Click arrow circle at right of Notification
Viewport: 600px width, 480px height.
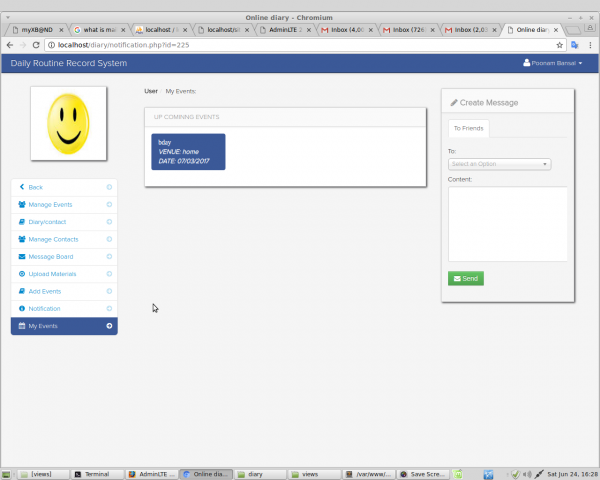[109, 308]
